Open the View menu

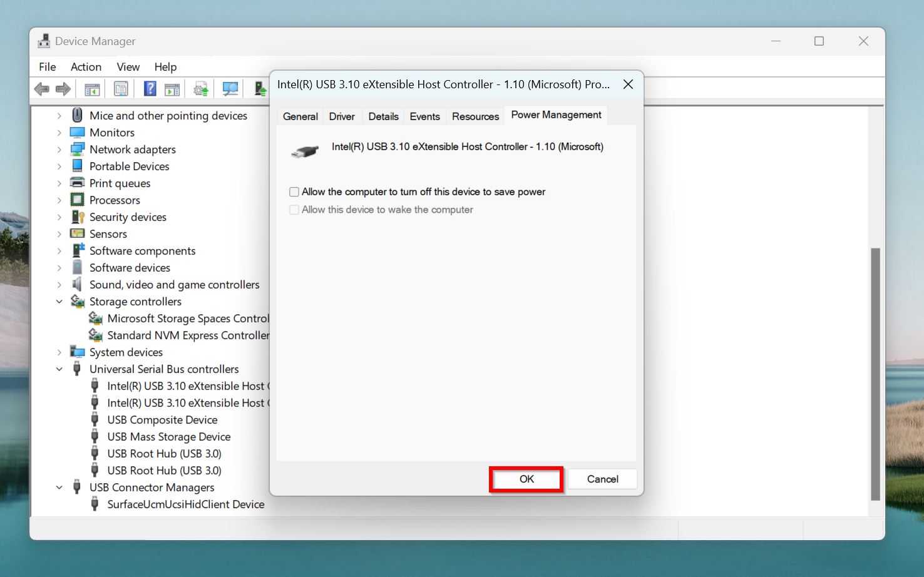[128, 67]
